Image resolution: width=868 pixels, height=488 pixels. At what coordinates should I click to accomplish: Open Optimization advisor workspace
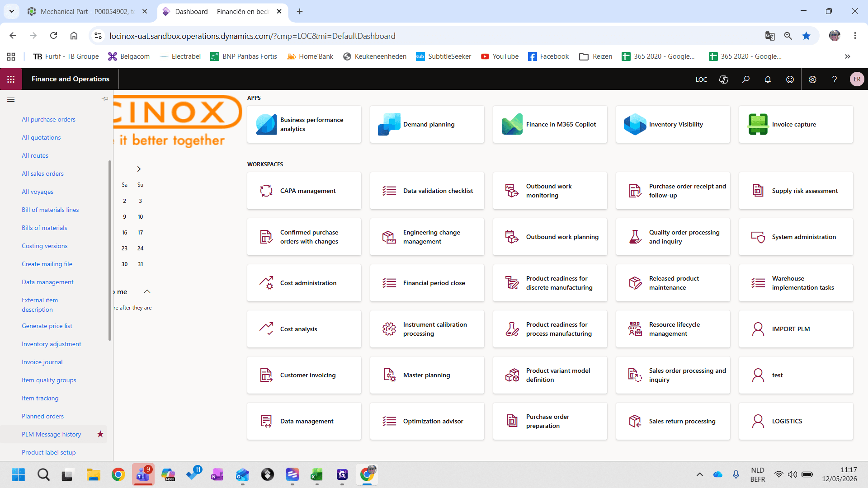point(427,421)
